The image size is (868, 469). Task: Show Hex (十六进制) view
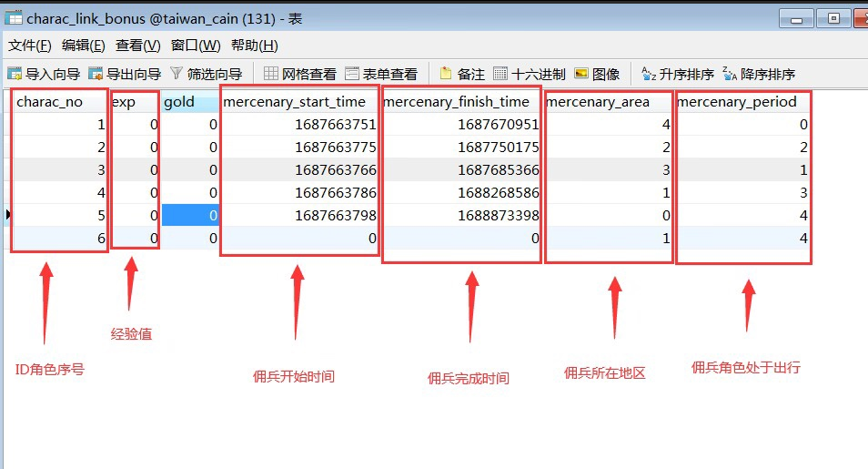529,74
